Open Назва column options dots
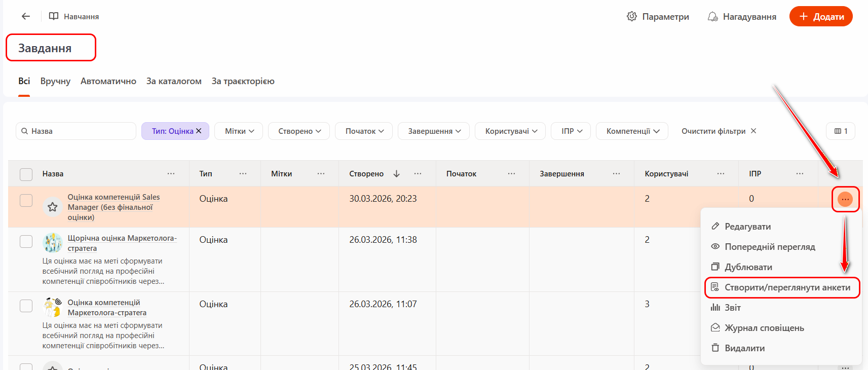Image resolution: width=868 pixels, height=370 pixels. pos(171,174)
